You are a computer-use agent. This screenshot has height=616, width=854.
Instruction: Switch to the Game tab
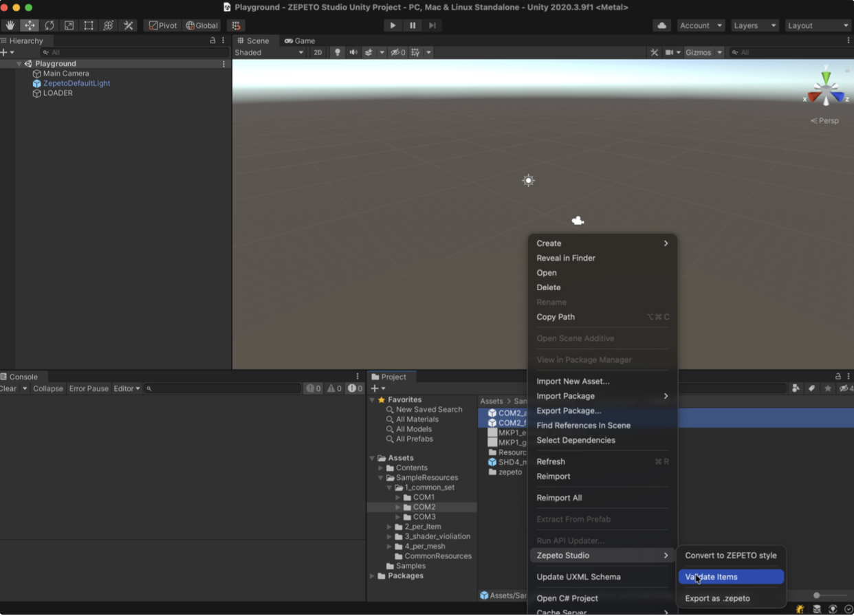point(300,41)
